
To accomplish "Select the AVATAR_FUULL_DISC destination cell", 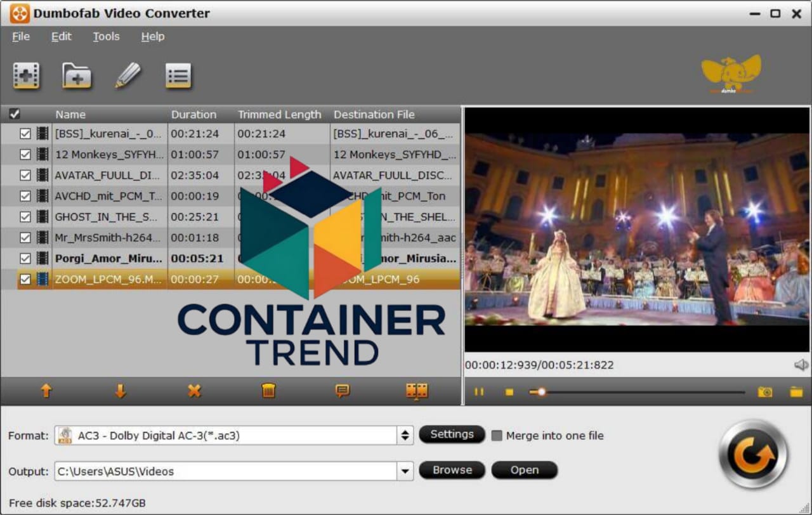I will tap(395, 175).
